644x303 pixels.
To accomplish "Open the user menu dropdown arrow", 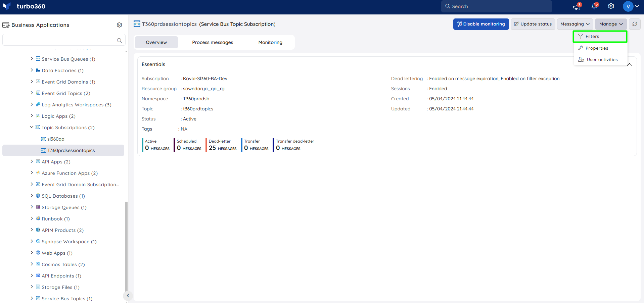I will (637, 6).
